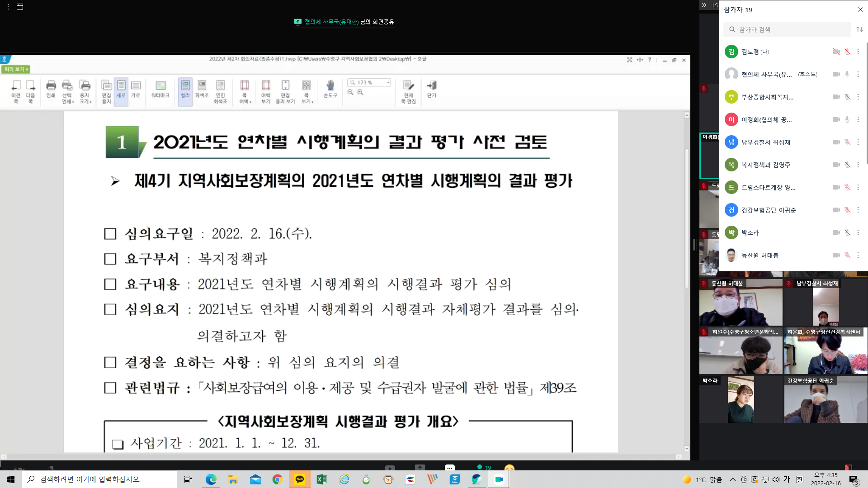Click the zoom out magnifier icon
Viewport: 868px width, 488px height.
pyautogui.click(x=350, y=92)
